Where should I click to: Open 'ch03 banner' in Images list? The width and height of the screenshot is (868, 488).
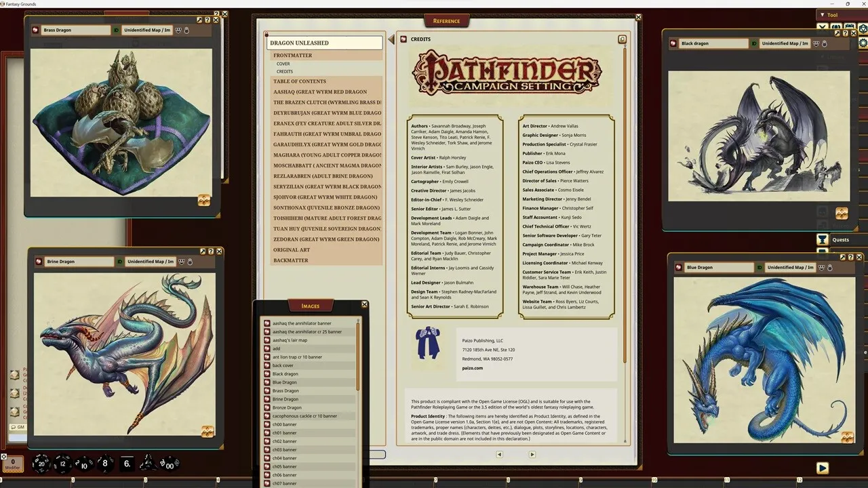(309, 449)
